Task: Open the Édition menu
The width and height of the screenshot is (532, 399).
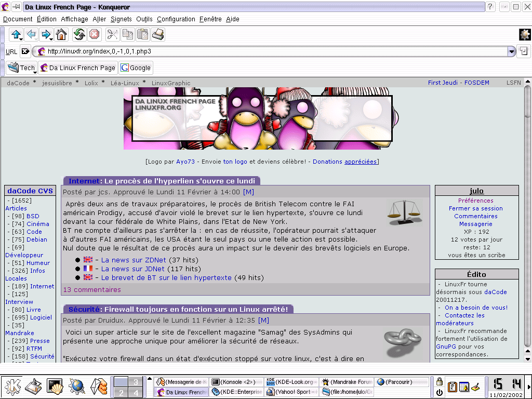Action: [47, 19]
